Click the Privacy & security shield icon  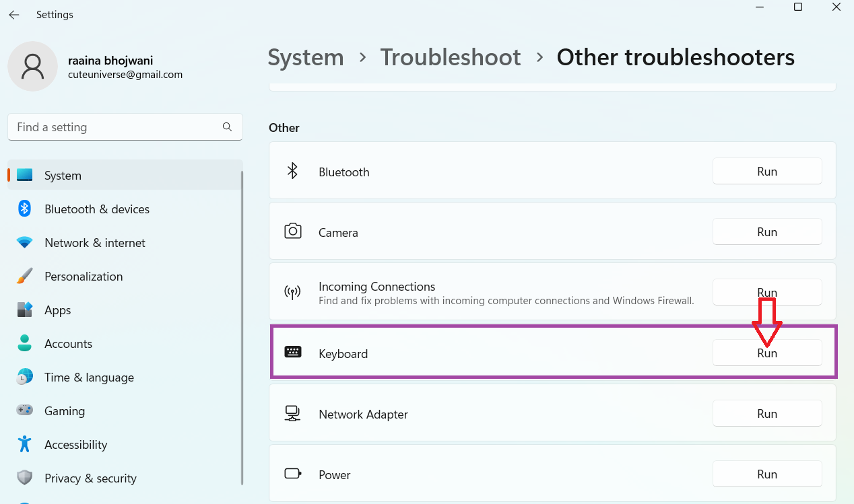[x=24, y=478]
